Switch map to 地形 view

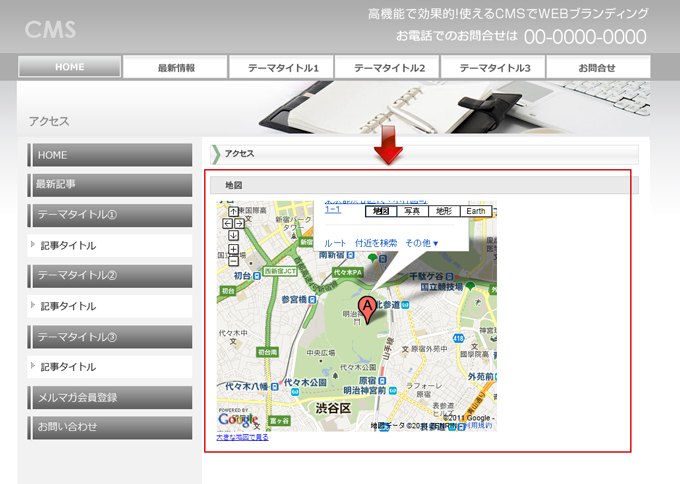pos(444,211)
